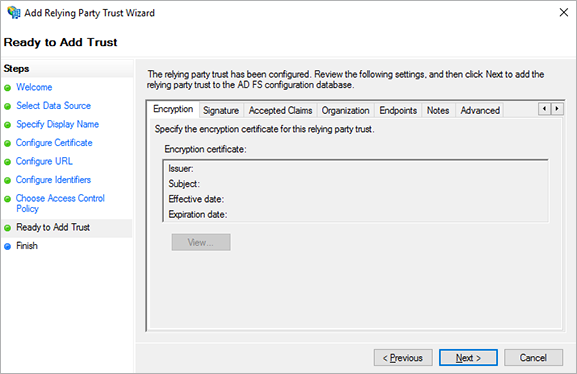
Task: Select the Ready to Add Trust step
Action: (x=53, y=227)
